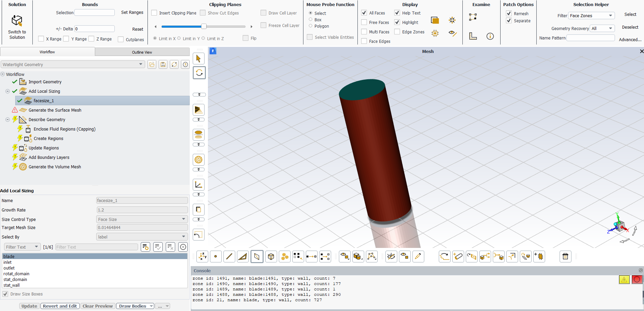Screen dimensions: 644x311
Task: Click the delete trash can icon
Action: pos(565,257)
